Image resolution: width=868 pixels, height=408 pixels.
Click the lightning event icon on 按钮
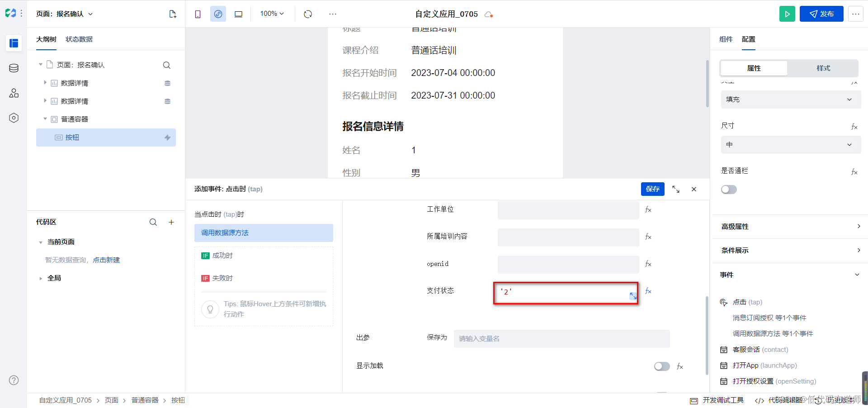167,138
